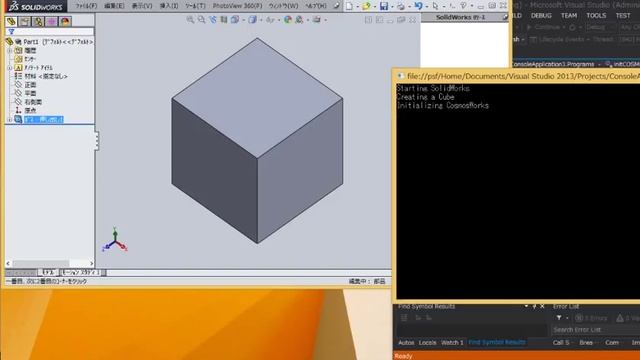Open DEBUG menu in Visual Studio

pyautogui.click(x=541, y=16)
